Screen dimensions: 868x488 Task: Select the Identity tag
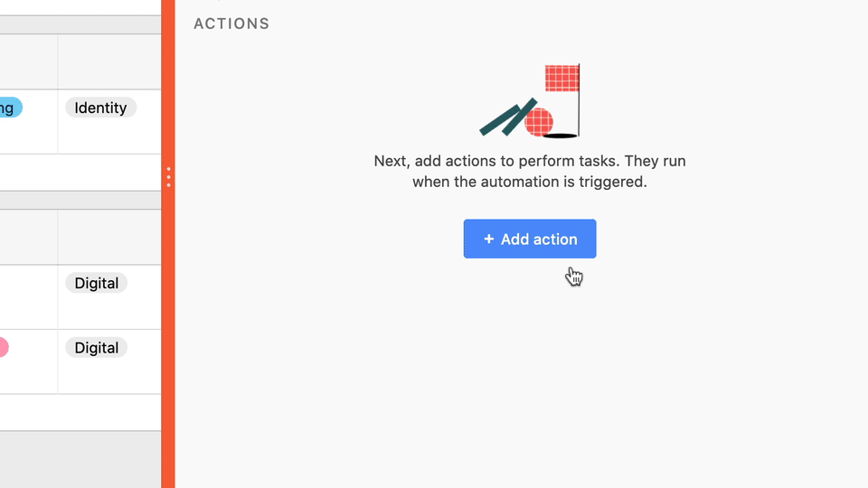pos(100,108)
